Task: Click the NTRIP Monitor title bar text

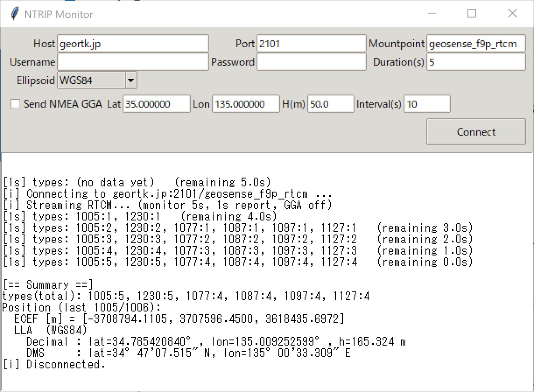Action: [x=59, y=14]
